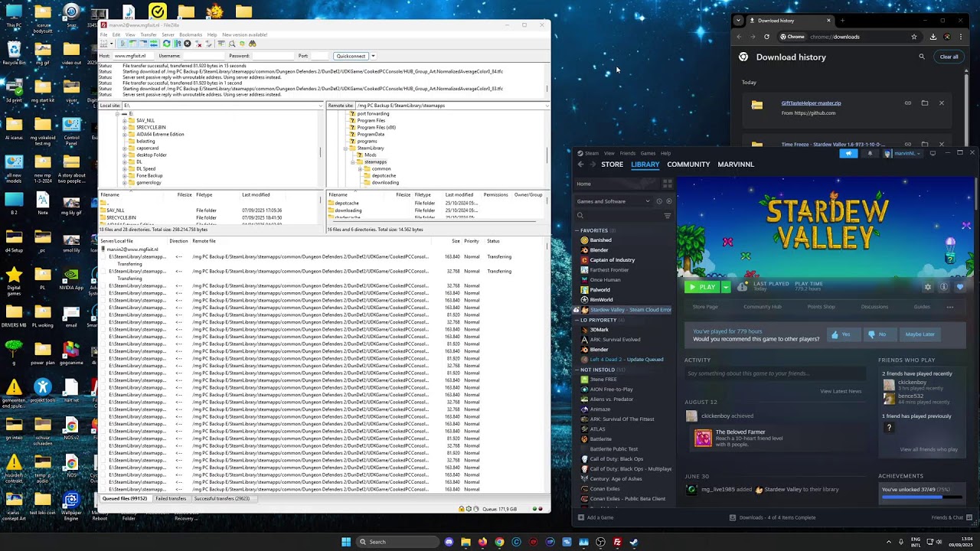Click the ready-to-play filter icon in Steam

coord(669,201)
